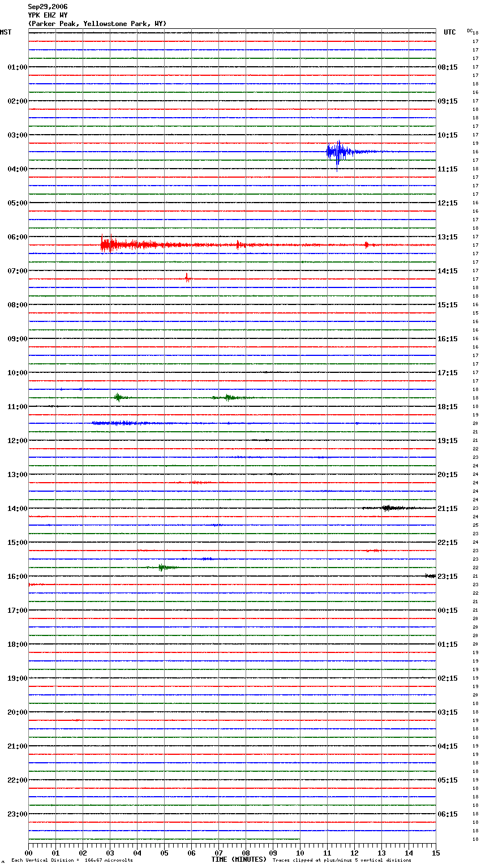The image size is (481, 868).
Task: Select the 01:00 MST time label
Action: click(x=17, y=67)
